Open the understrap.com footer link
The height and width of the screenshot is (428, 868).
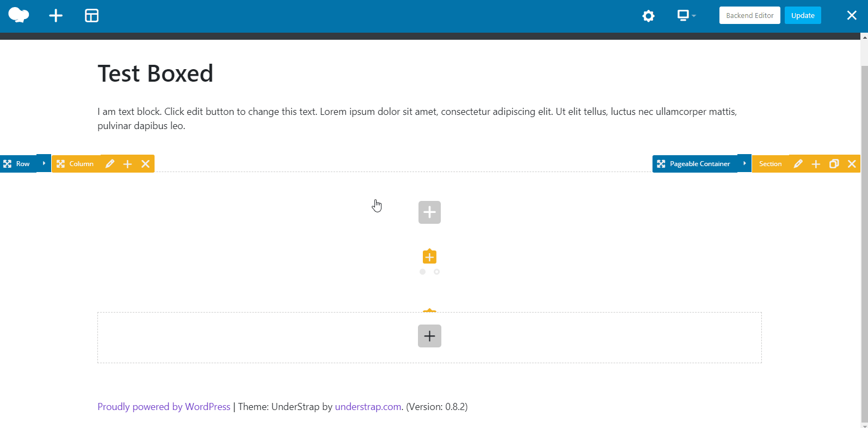coord(368,407)
